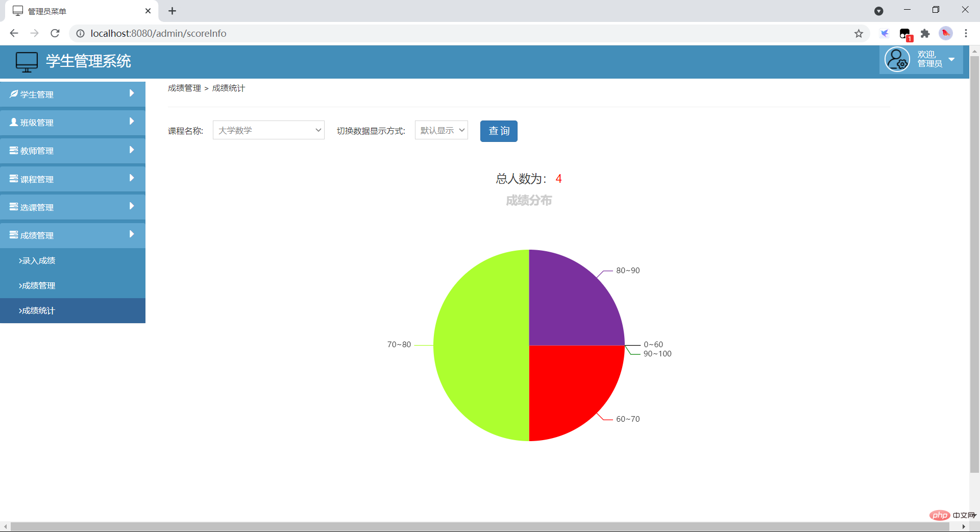Expand the 教师管理 menu arrow

click(x=132, y=150)
